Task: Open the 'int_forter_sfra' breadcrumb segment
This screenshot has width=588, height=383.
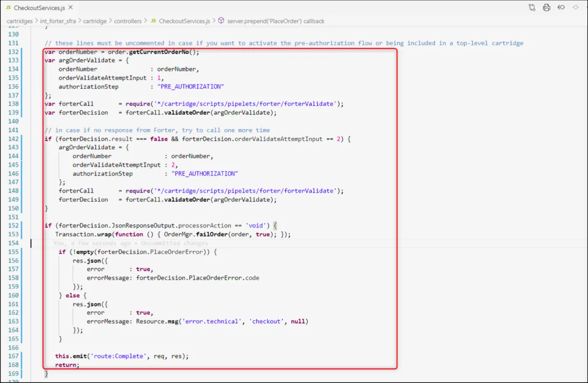Action: pyautogui.click(x=58, y=21)
